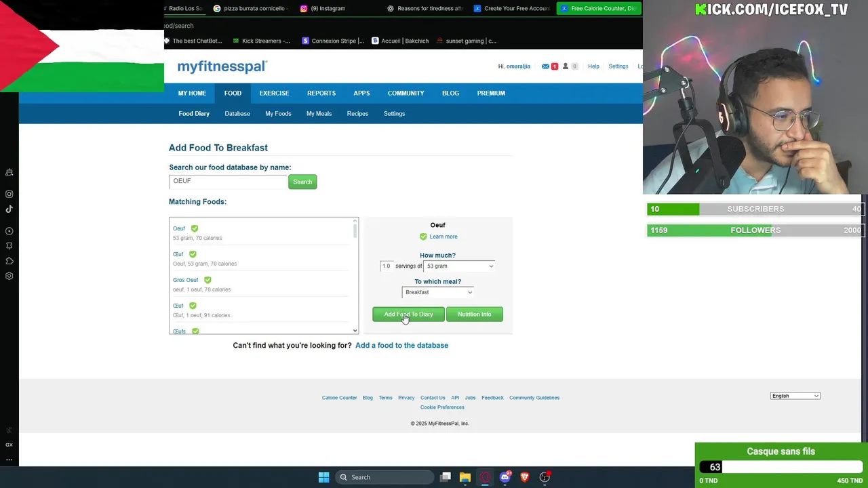Open Task View on the taskbar

[446, 477]
